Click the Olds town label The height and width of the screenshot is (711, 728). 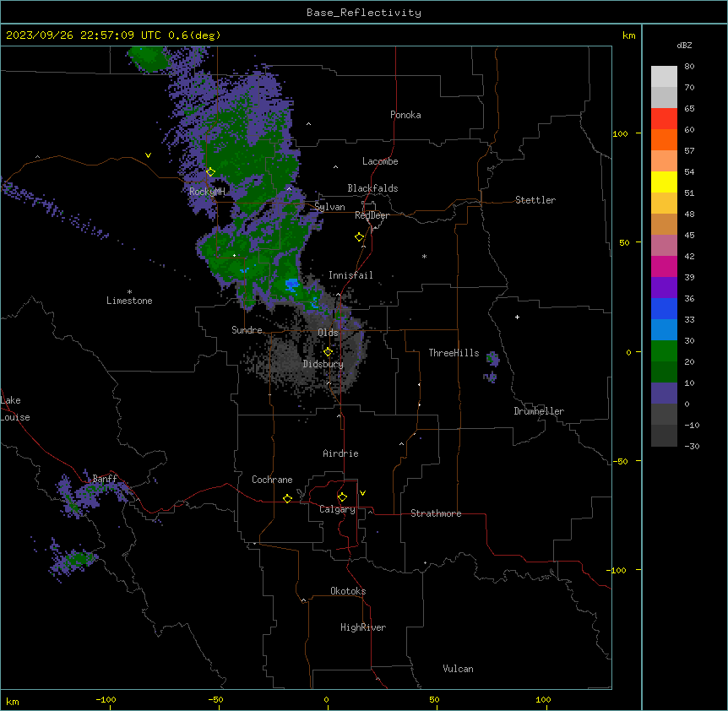point(328,333)
